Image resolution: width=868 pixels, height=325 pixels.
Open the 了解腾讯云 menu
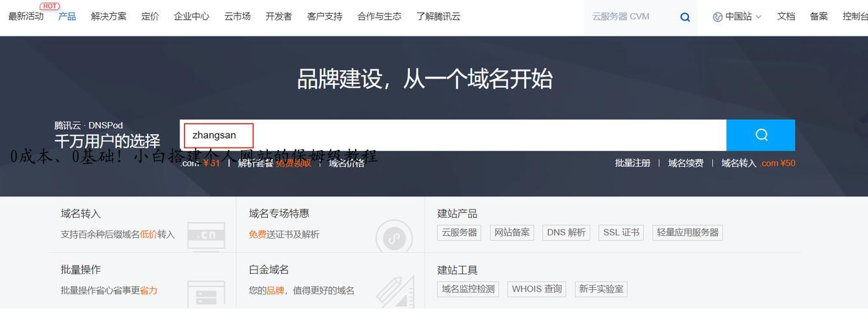click(x=438, y=16)
